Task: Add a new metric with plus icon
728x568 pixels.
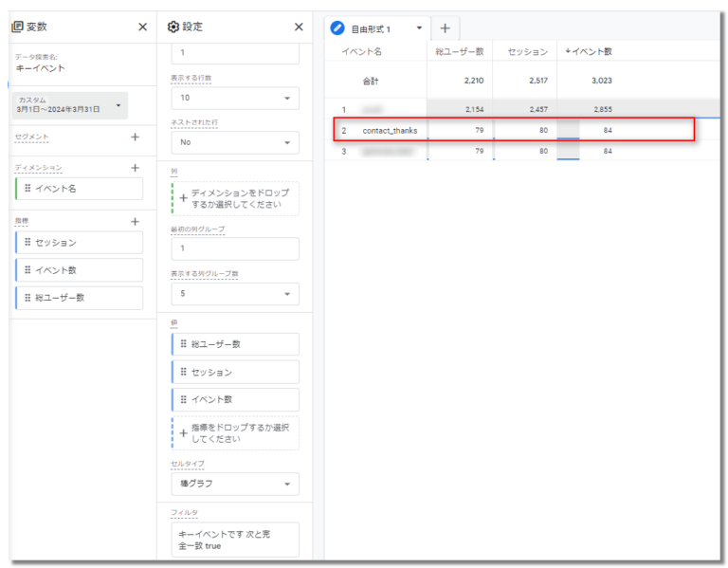Action: pyautogui.click(x=135, y=221)
